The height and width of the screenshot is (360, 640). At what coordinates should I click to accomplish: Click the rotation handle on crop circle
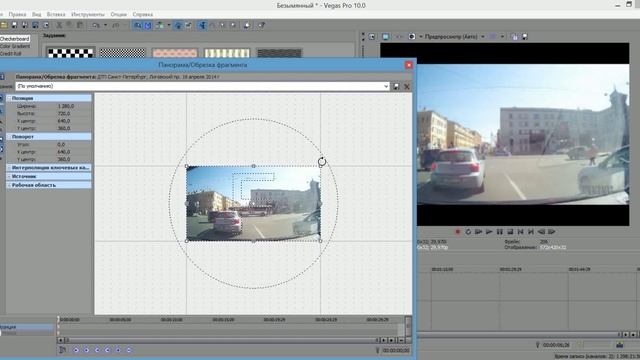(x=322, y=162)
